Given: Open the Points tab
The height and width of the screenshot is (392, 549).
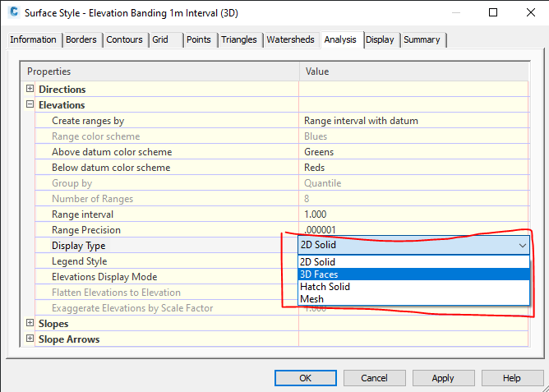Looking at the screenshot, I should [x=200, y=40].
